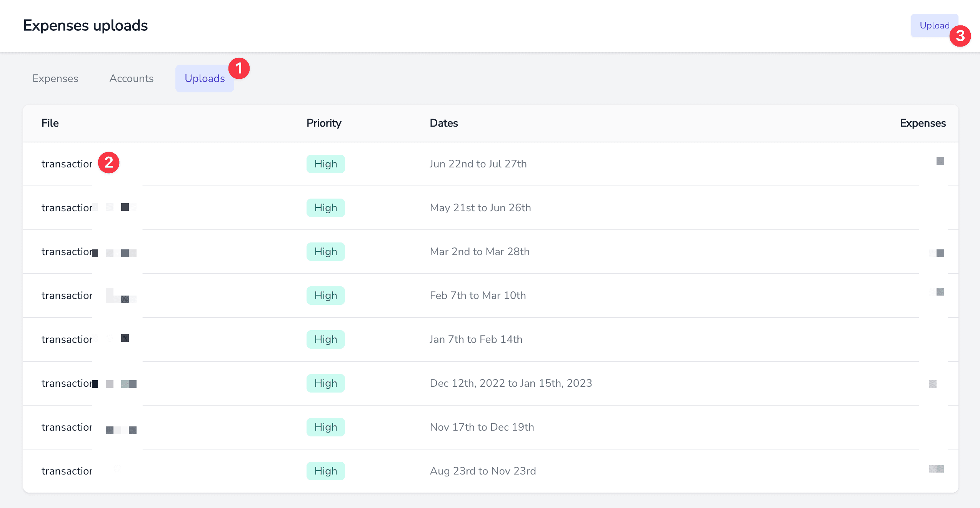The height and width of the screenshot is (508, 980).
Task: Click the red annotation badge 2
Action: [108, 162]
